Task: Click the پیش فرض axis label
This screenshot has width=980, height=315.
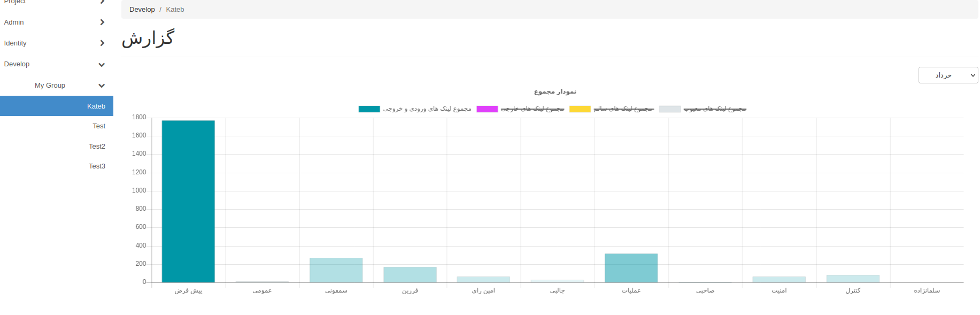Action: (x=188, y=290)
